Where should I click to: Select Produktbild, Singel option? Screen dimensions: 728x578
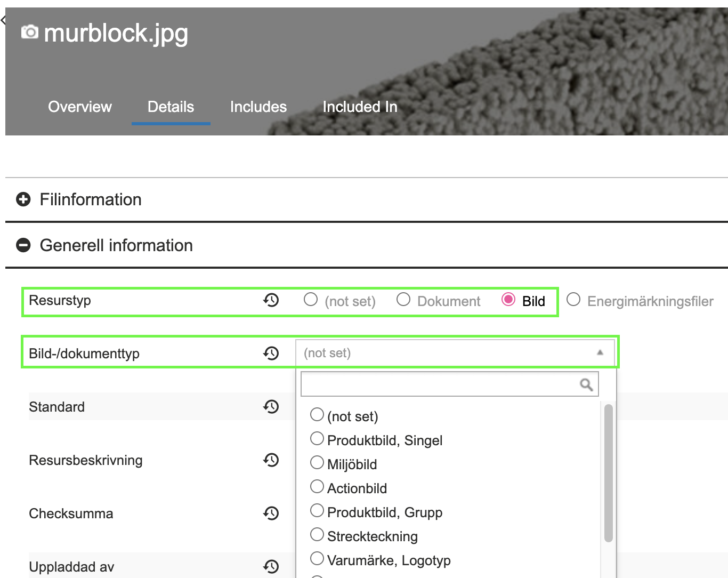(x=317, y=439)
